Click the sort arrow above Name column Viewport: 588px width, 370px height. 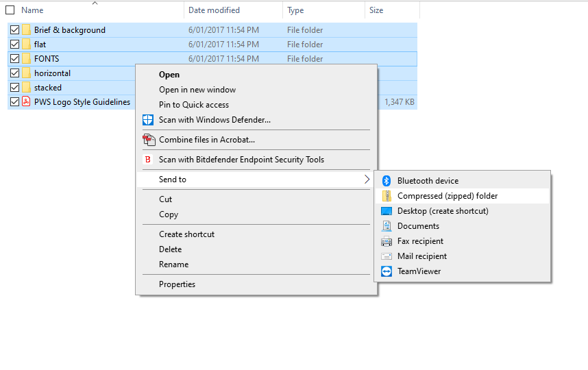coord(95,3)
